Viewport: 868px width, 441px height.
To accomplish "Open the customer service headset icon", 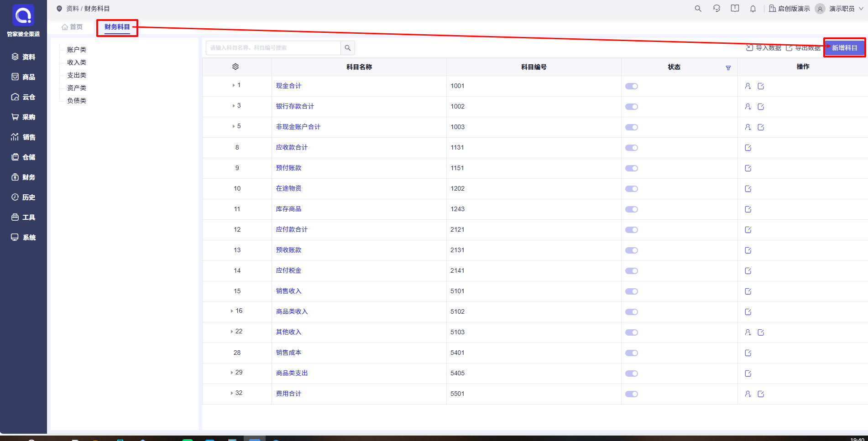I will (x=716, y=9).
